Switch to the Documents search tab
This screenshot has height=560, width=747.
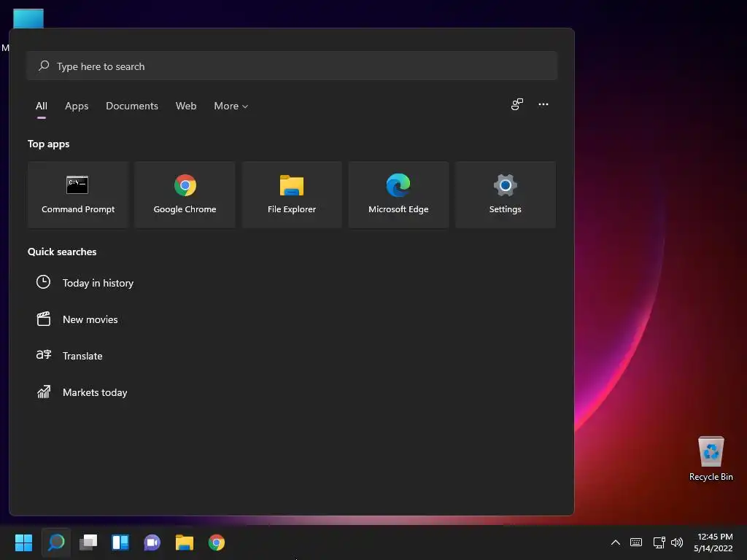coord(132,106)
